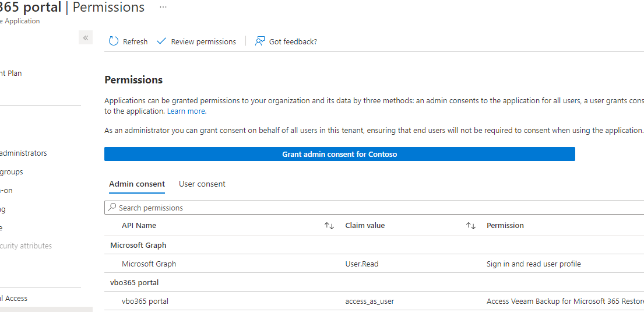Select vbo365 portal API row name
This screenshot has width=644, height=312.
145,301
